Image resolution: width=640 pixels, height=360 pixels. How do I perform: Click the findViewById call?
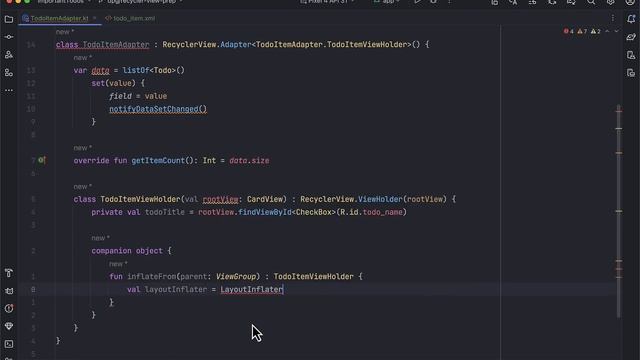pos(265,212)
